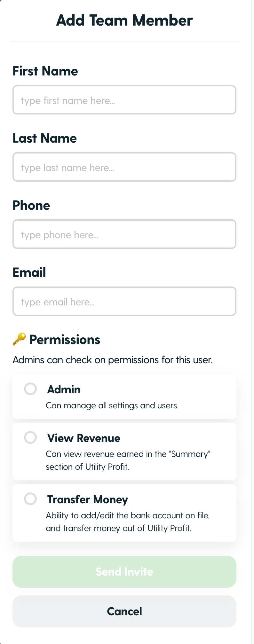Click the "First Name" field label
Viewport: 254px width, 644px height.
pyautogui.click(x=45, y=71)
